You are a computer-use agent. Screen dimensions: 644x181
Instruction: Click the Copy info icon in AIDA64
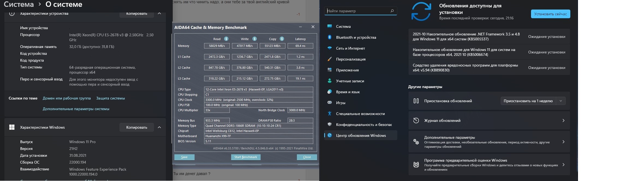(x=282, y=39)
